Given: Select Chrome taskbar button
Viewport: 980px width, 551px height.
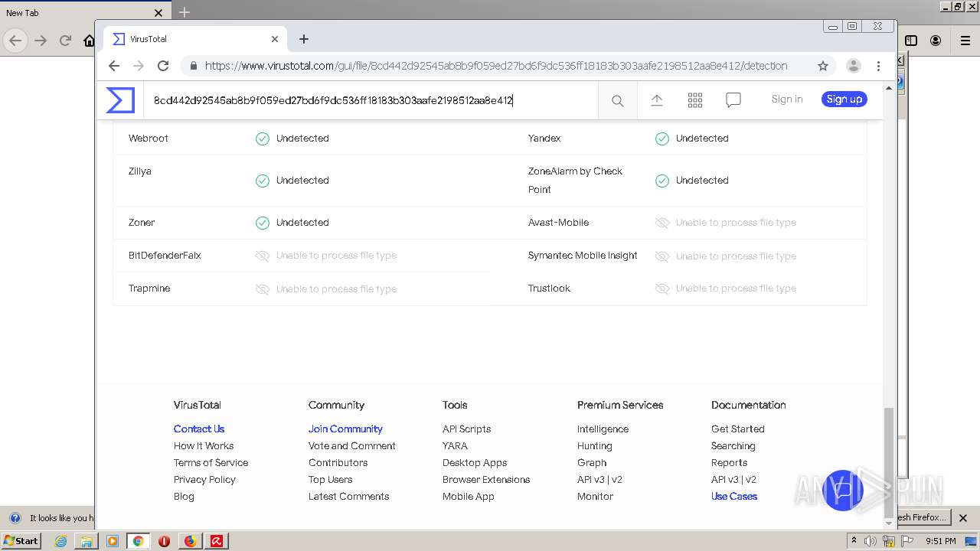Looking at the screenshot, I should coord(139,541).
